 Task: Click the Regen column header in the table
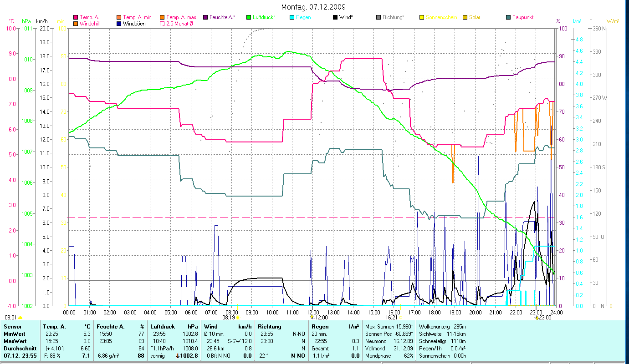coord(320,327)
